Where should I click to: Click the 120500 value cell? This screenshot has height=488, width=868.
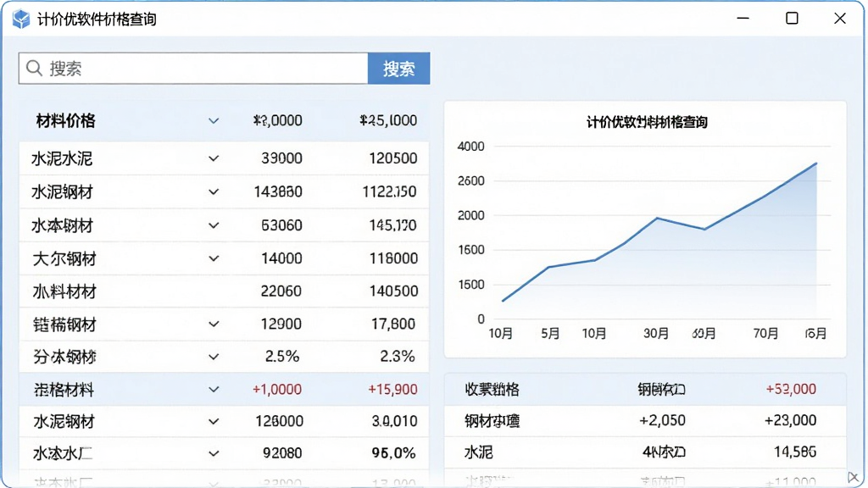[393, 158]
